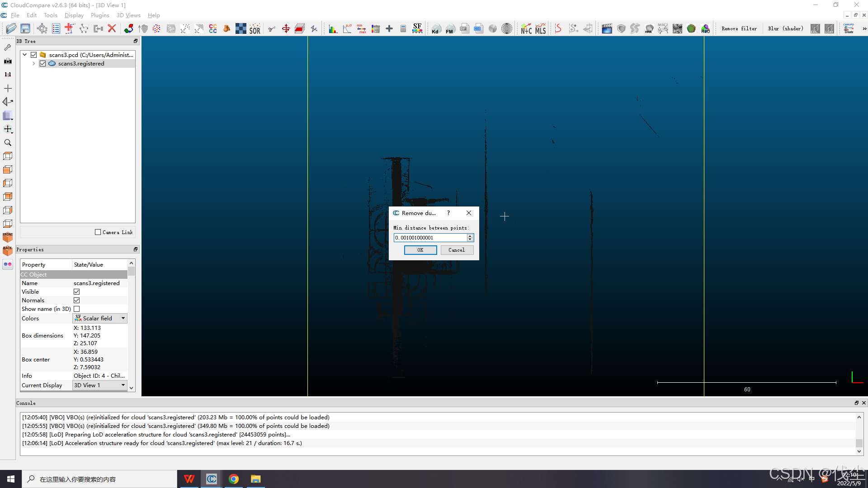The image size is (868, 488).
Task: Click the Save floppy disk icon
Action: (25, 28)
